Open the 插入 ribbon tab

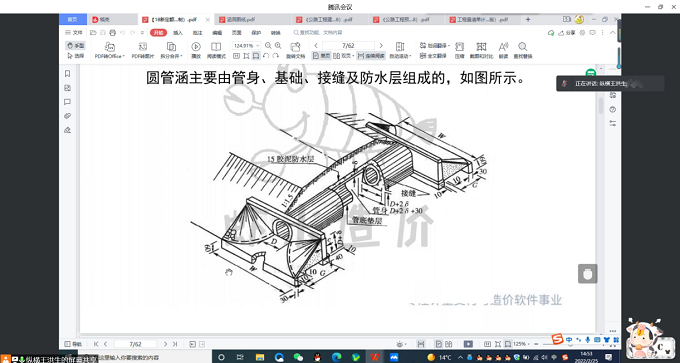178,33
